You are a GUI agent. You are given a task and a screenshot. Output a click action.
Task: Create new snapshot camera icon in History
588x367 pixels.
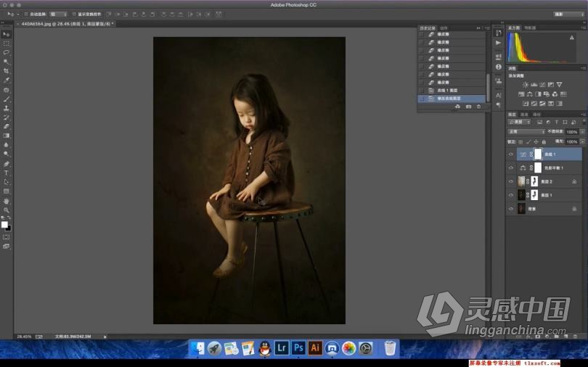[x=468, y=107]
